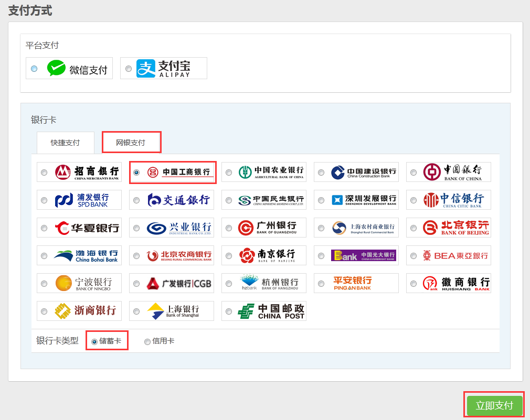530x420 pixels.
Task: Select the 中国工商银行 radio button
Action: tap(136, 173)
